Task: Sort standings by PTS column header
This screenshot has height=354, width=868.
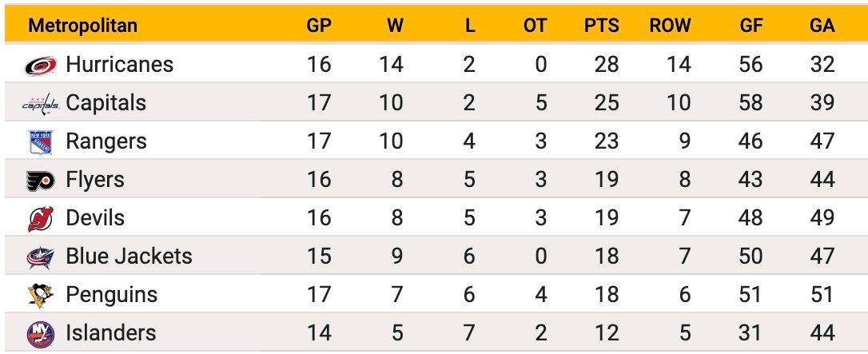Action: pos(601,26)
